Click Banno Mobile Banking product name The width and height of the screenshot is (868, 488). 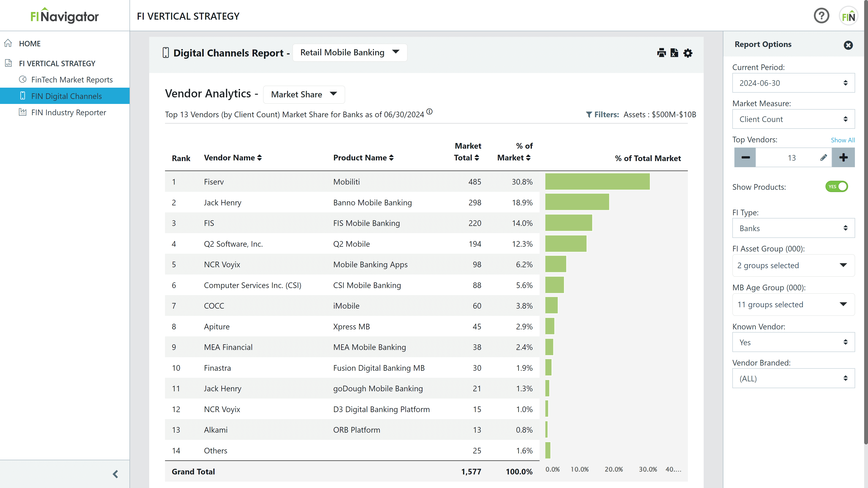point(372,202)
